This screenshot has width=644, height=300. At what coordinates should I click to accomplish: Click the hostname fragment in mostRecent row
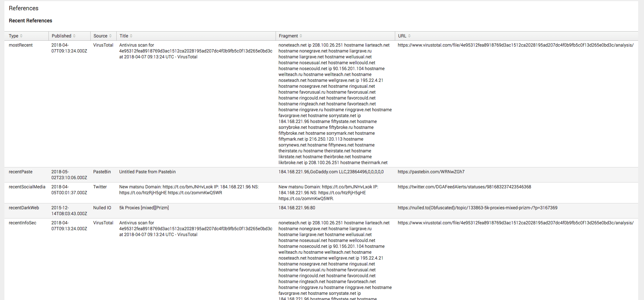coord(335,104)
